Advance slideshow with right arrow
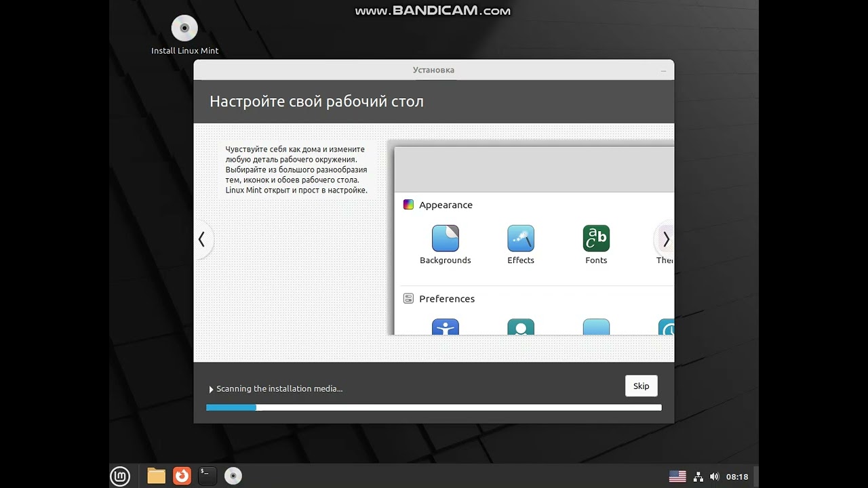This screenshot has height=488, width=868. 666,239
